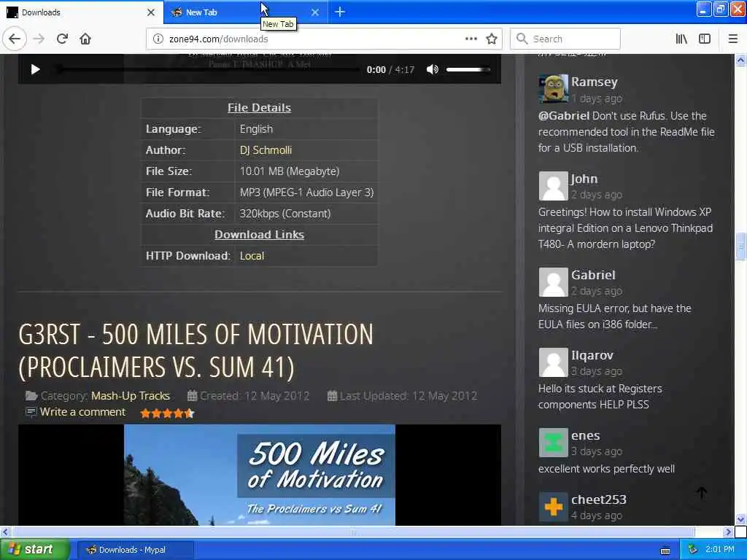Seek on the audio progress bar
Image resolution: width=747 pixels, height=560 pixels.
pyautogui.click(x=207, y=69)
